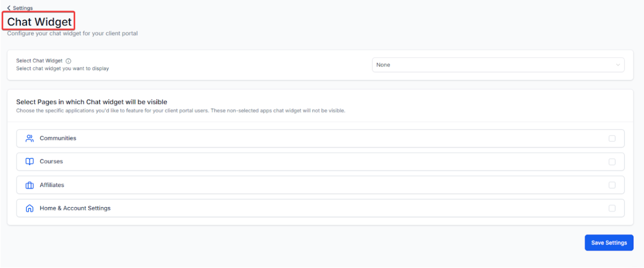Click the chevron arrow in the None dropdown
The image size is (644, 268).
[618, 65]
